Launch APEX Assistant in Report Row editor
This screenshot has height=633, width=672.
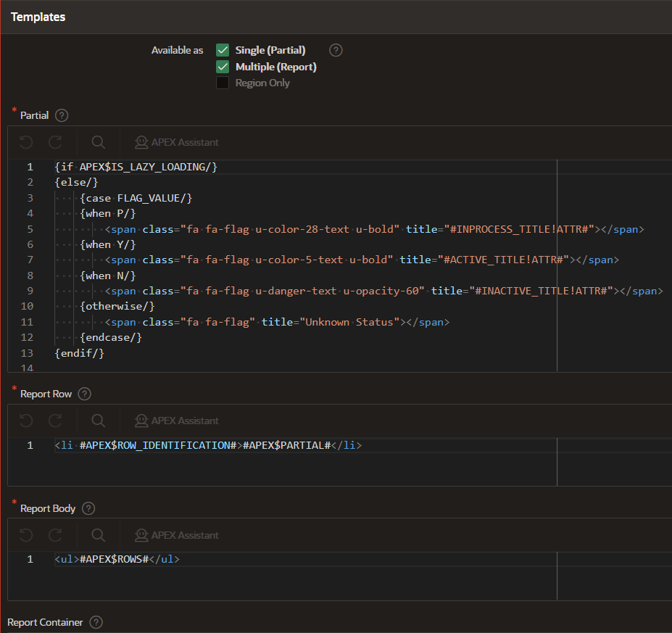[176, 421]
